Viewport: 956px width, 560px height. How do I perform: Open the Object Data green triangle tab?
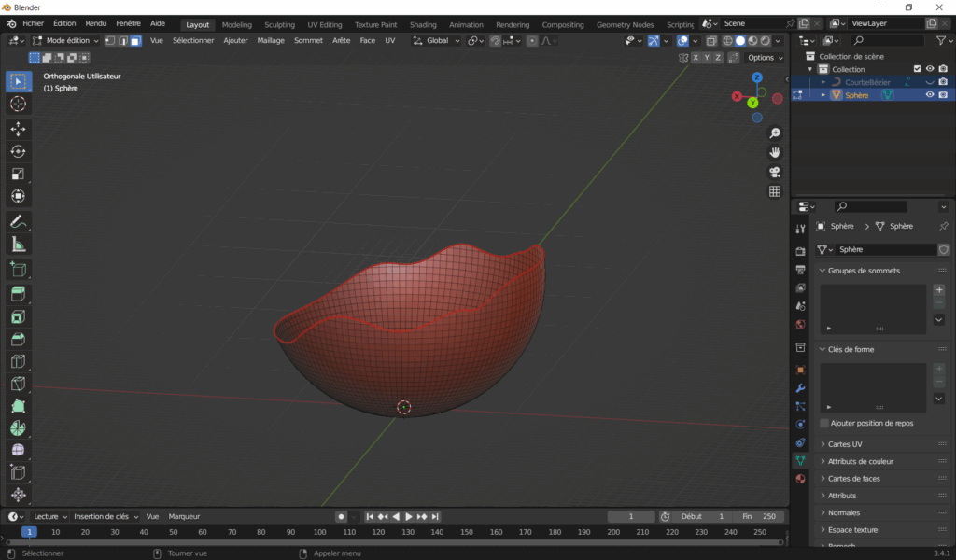coord(800,461)
